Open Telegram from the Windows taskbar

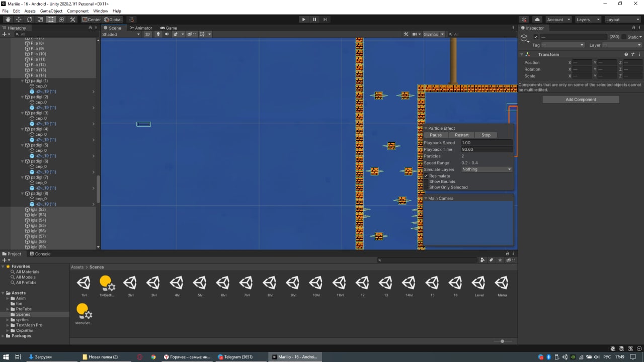click(x=238, y=357)
